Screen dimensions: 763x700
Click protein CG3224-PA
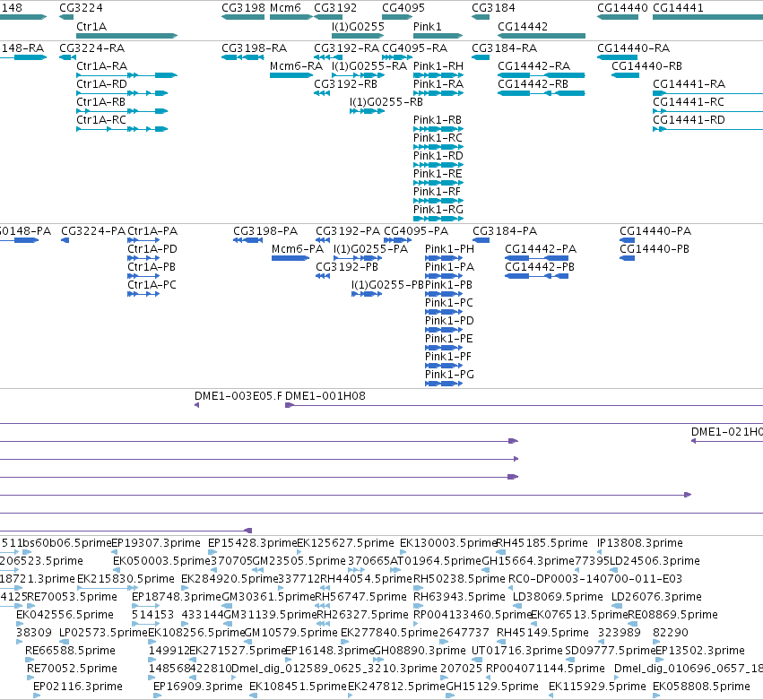(x=65, y=240)
